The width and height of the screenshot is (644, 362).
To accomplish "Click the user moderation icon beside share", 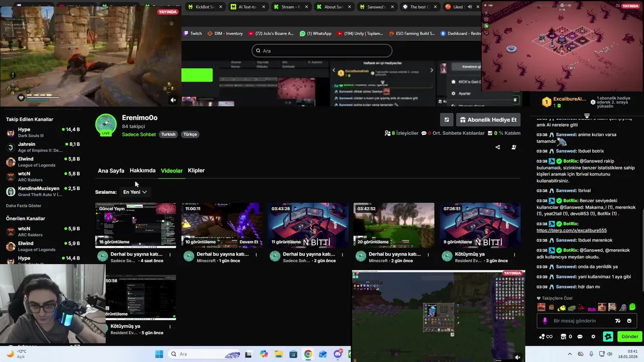I will coord(514,147).
